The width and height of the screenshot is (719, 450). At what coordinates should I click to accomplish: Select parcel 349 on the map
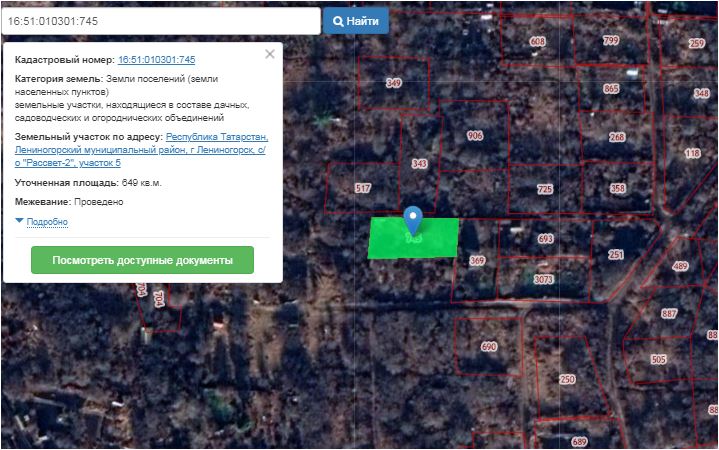394,83
